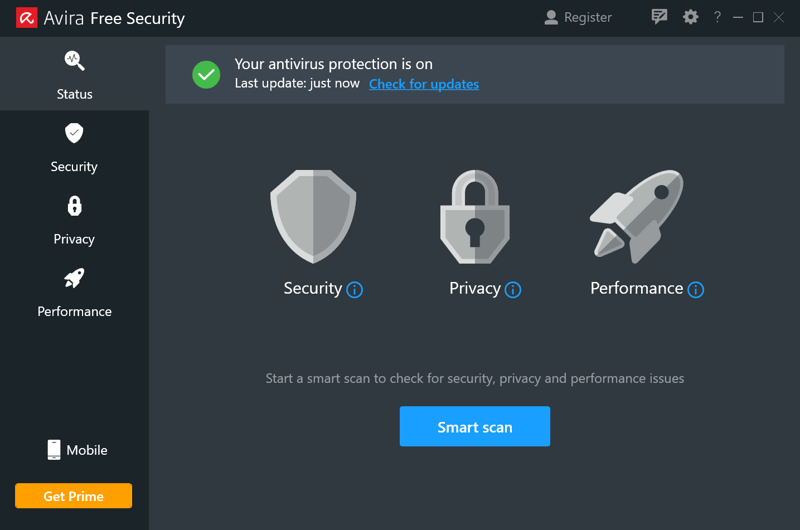The image size is (800, 530).
Task: Show info about Privacy
Action: [513, 290]
